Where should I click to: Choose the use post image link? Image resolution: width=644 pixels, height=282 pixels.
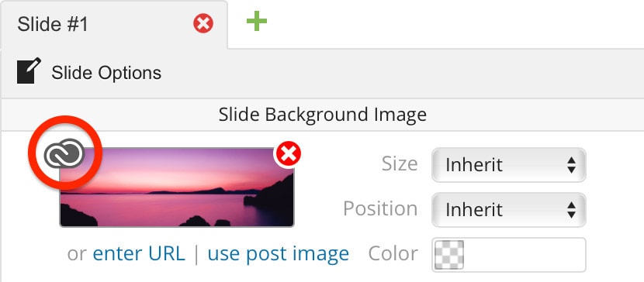point(279,253)
